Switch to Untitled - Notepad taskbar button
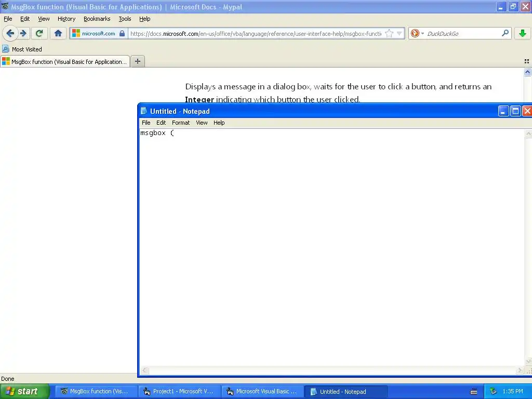This screenshot has width=532, height=399. click(345, 391)
